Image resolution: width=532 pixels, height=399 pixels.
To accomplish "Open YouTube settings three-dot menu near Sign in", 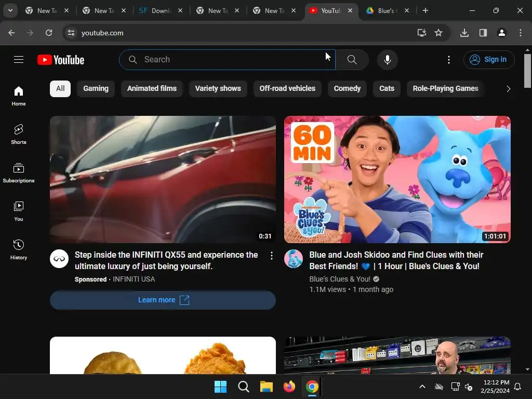I will pyautogui.click(x=448, y=60).
